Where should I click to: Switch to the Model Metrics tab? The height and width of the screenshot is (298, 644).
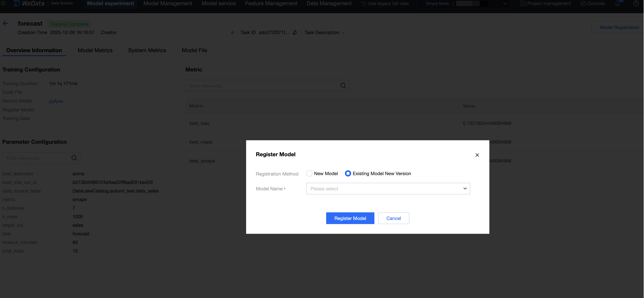pyautogui.click(x=95, y=50)
